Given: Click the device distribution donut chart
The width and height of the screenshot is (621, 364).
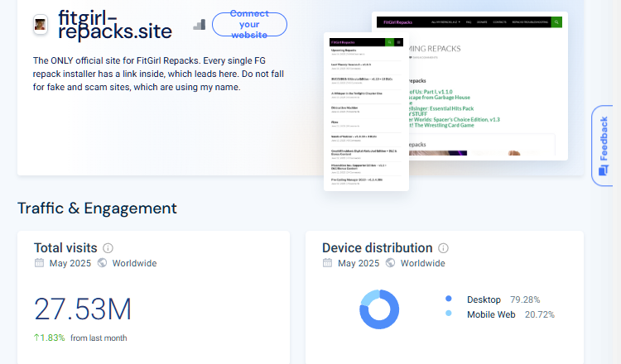Looking at the screenshot, I should point(379,309).
